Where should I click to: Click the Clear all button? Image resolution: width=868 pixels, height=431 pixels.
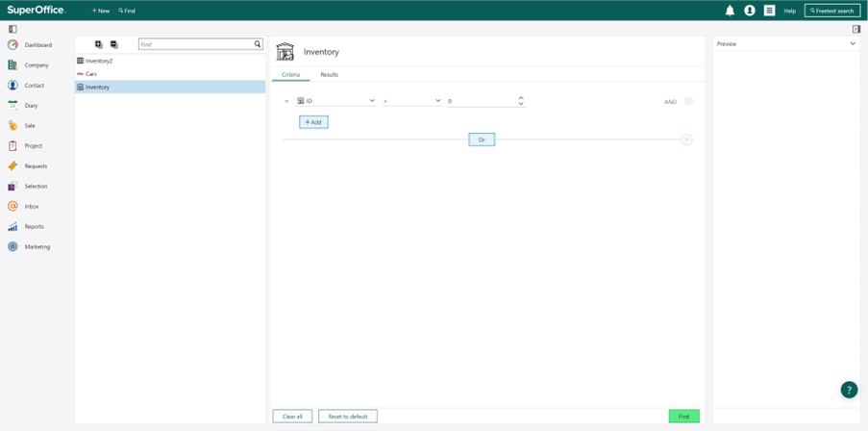click(292, 417)
